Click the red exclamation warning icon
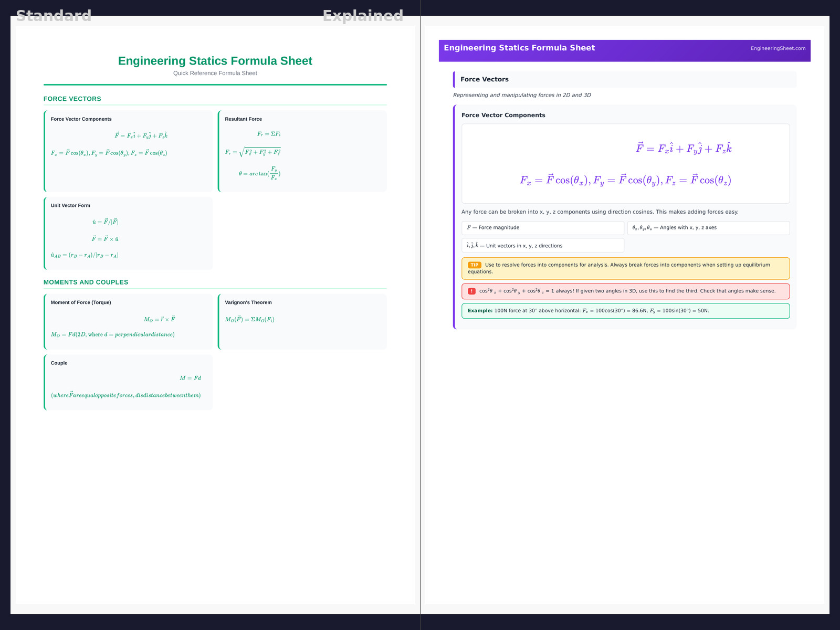Image resolution: width=840 pixels, height=630 pixels. 471,291
